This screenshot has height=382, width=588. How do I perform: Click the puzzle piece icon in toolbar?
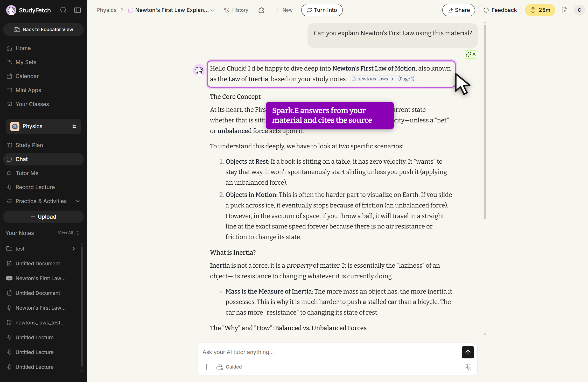point(261,10)
